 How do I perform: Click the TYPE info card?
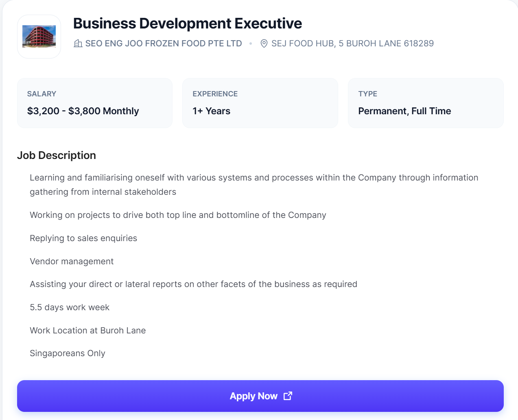point(426,103)
